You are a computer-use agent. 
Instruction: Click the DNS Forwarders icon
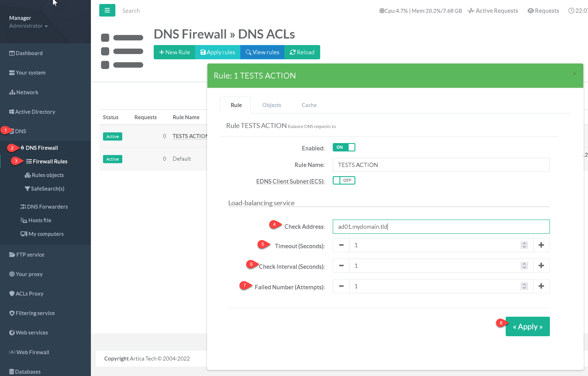23,207
